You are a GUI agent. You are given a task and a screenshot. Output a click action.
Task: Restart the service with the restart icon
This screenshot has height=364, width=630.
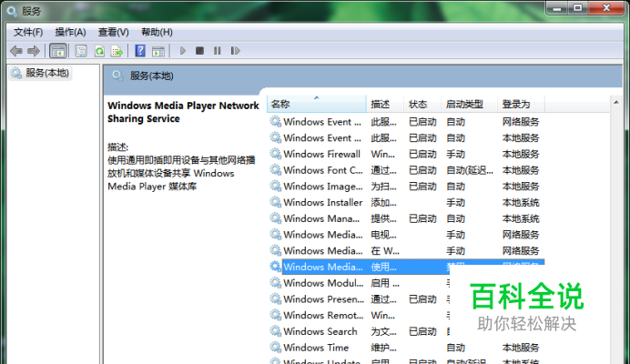(235, 51)
